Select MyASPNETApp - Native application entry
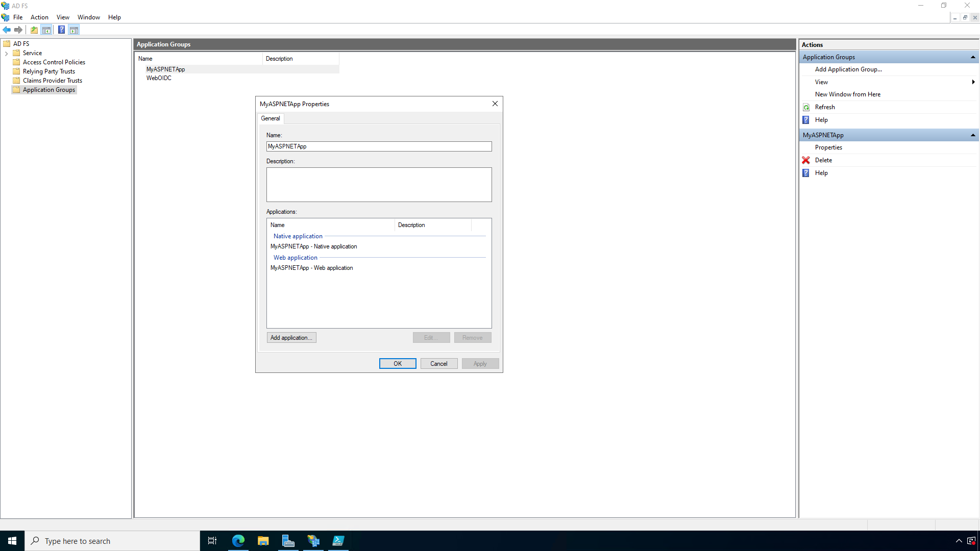The height and width of the screenshot is (551, 980). [313, 246]
